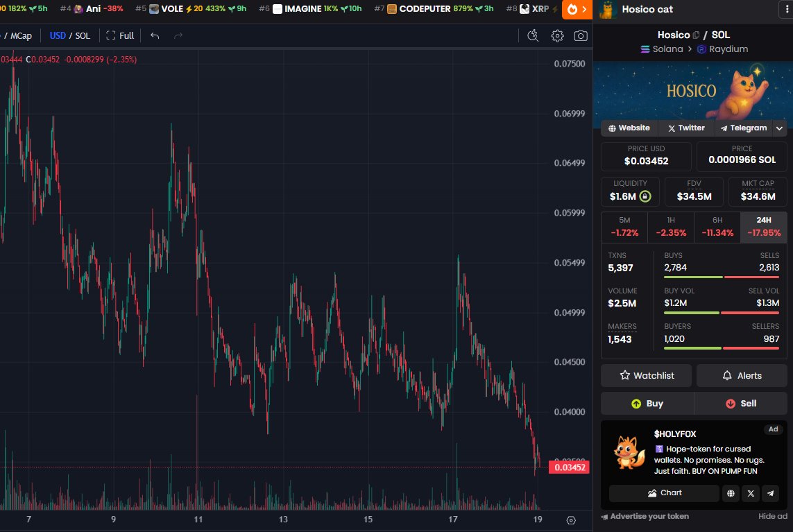Click the PRICE USD $0.03452 box

tap(646, 156)
